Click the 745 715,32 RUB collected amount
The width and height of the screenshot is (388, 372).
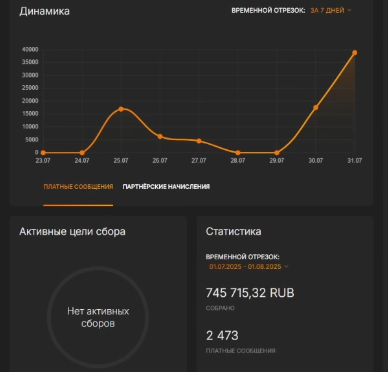tap(250, 293)
